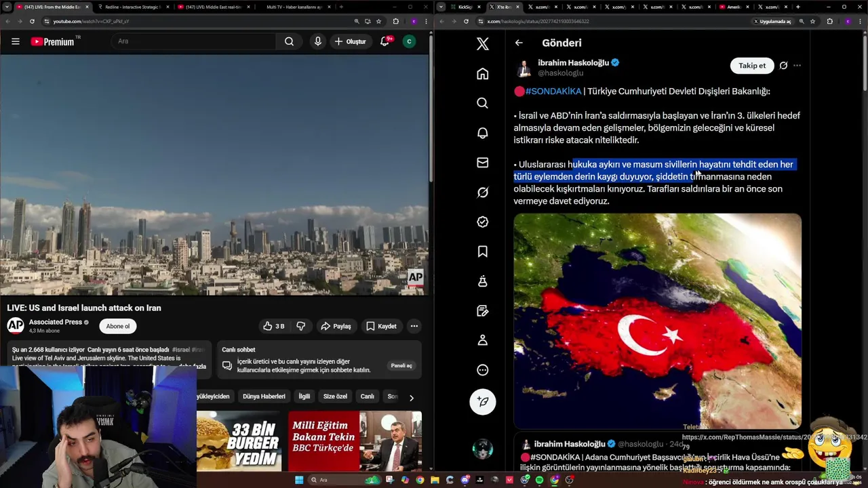Open YouTube notifications bell
Screen dimensions: 868x488
[x=384, y=41]
